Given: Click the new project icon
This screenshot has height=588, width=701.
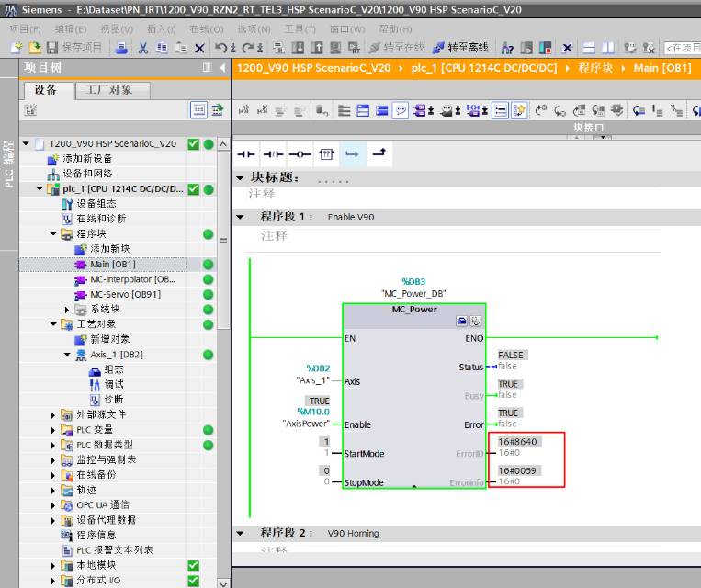Looking at the screenshot, I should coord(17,48).
